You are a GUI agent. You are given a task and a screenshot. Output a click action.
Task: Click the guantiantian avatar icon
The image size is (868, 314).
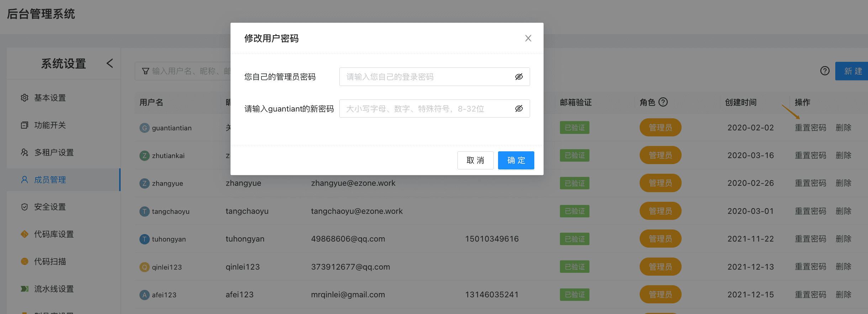(x=144, y=128)
